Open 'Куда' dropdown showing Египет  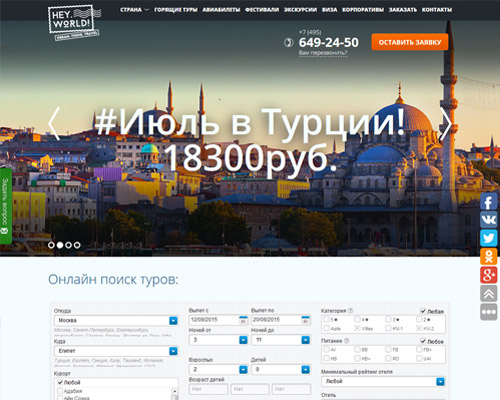(116, 351)
